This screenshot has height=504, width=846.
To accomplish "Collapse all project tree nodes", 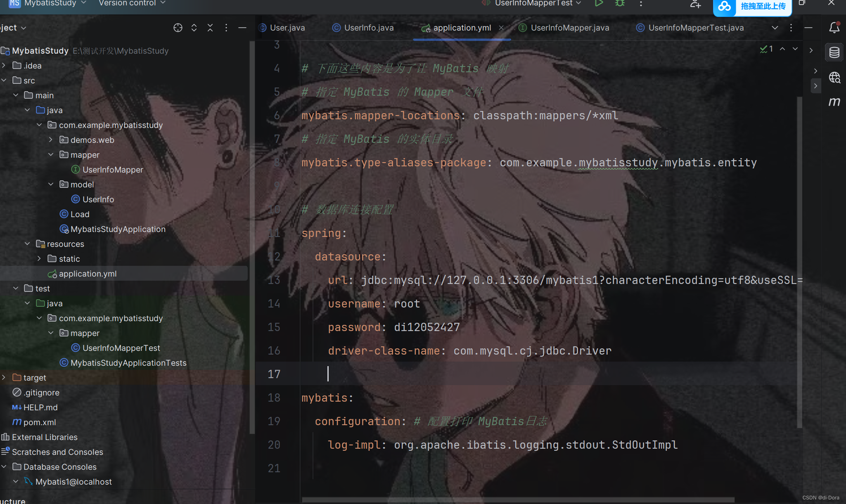I will [210, 28].
